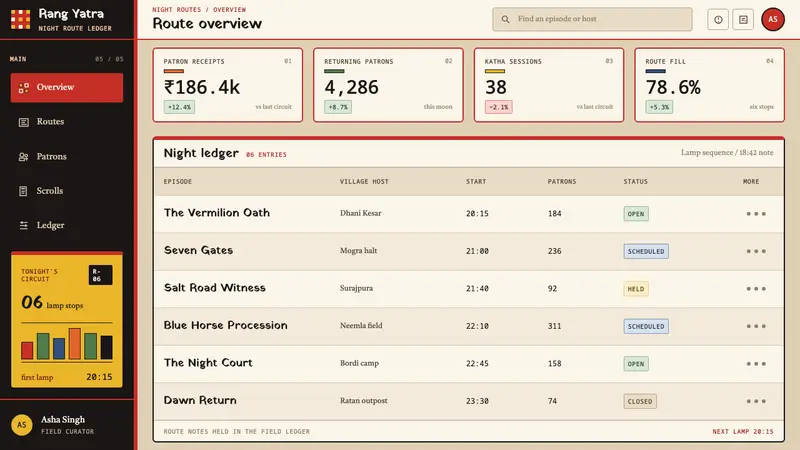
Task: Focus the Find an episode or host field
Action: click(x=592, y=19)
